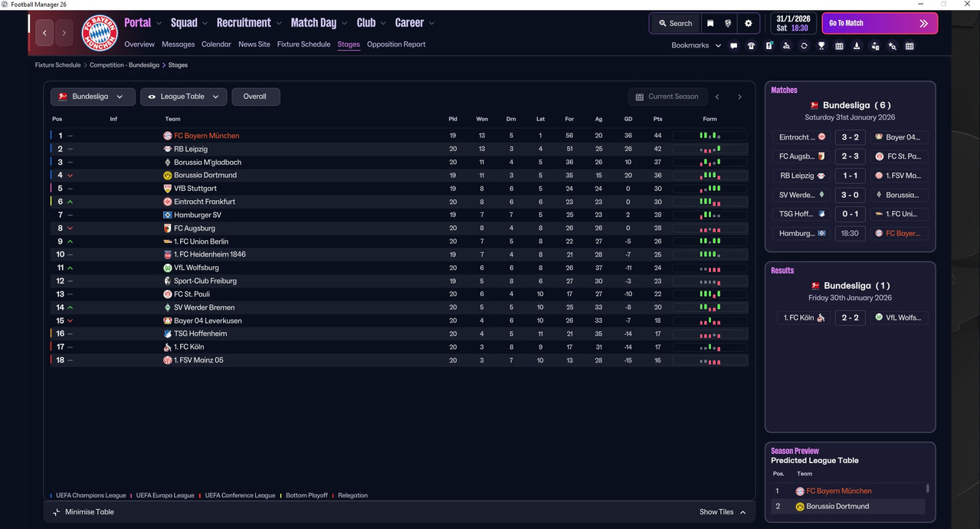Switch to the Messages tab
980x529 pixels.
178,44
